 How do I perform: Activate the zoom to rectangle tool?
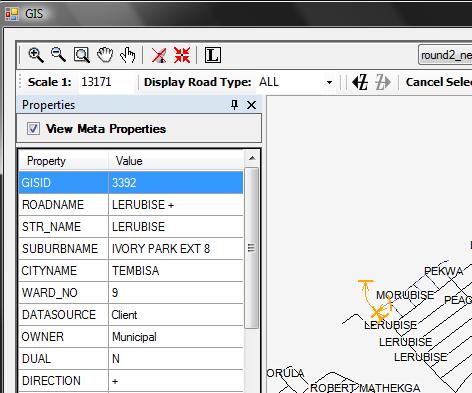coord(82,55)
